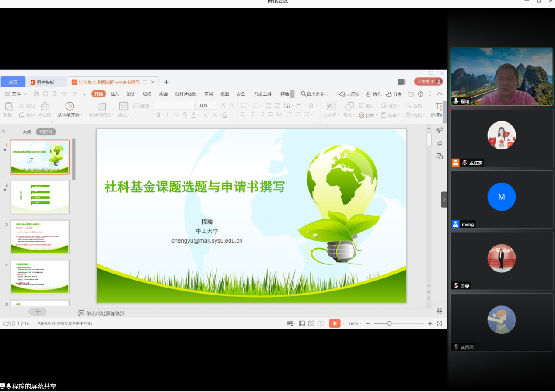Click the zoom slider handle
The height and width of the screenshot is (392, 555).
coord(389,323)
